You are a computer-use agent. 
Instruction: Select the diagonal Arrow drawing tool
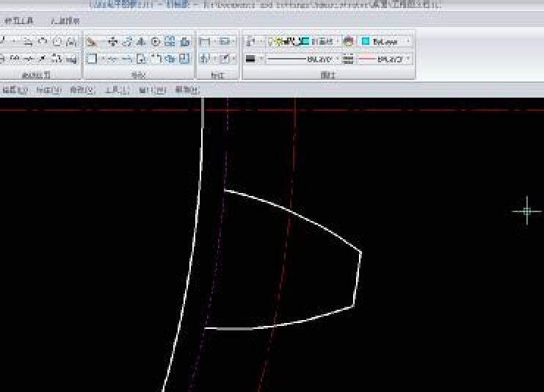42,59
